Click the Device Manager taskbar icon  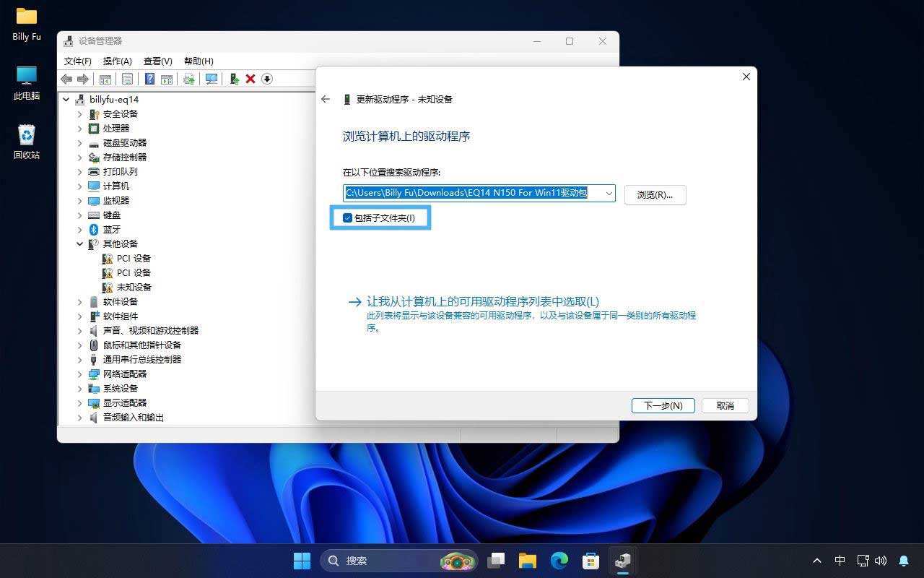pos(623,561)
